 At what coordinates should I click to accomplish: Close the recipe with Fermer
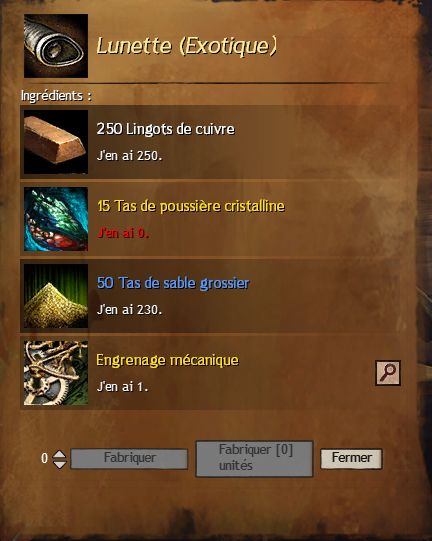(352, 459)
